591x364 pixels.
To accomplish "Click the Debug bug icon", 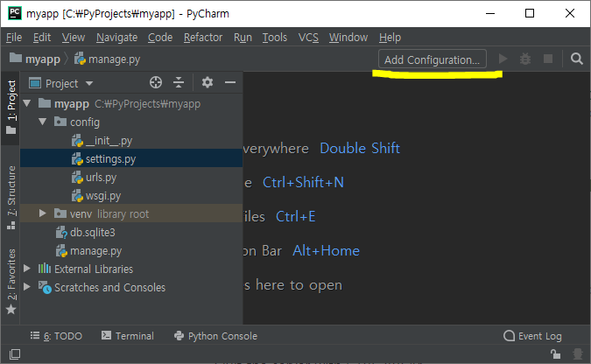I will [x=525, y=59].
